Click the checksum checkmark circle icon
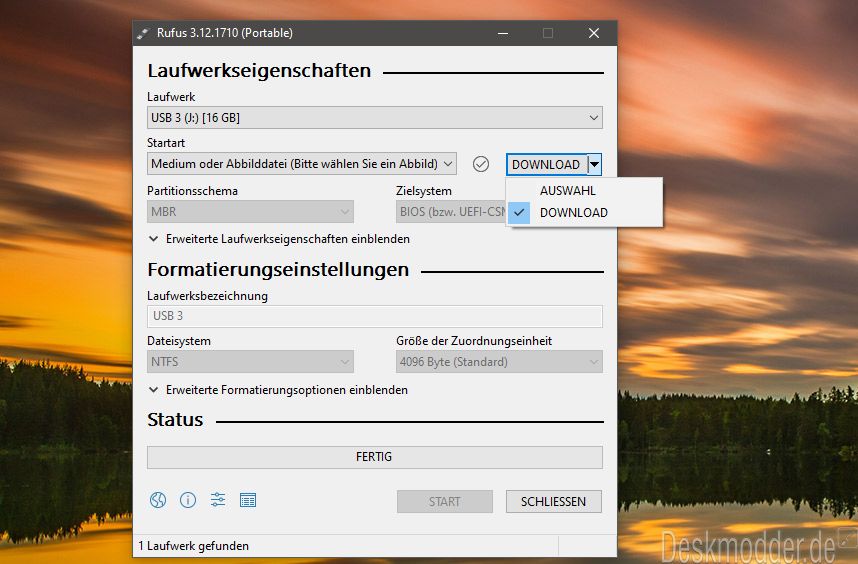858x564 pixels. click(x=480, y=164)
